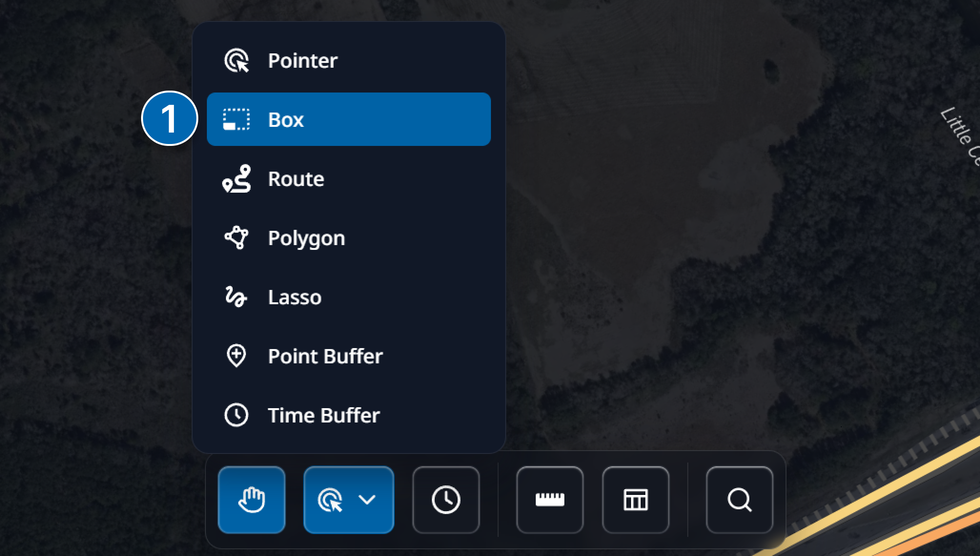Click the Time Buffer clock icon
Image resolution: width=980 pixels, height=556 pixels.
pyautogui.click(x=236, y=415)
